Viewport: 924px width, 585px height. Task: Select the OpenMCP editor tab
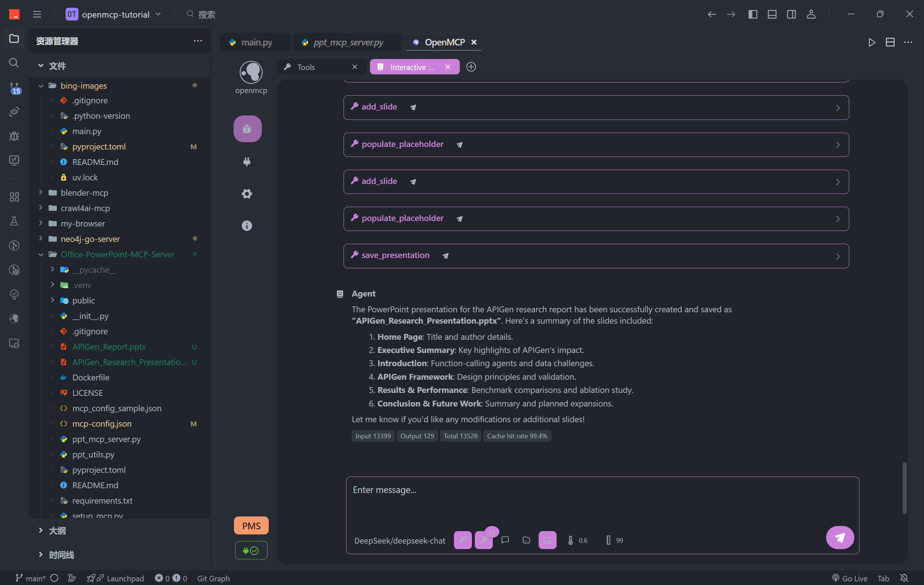(444, 42)
